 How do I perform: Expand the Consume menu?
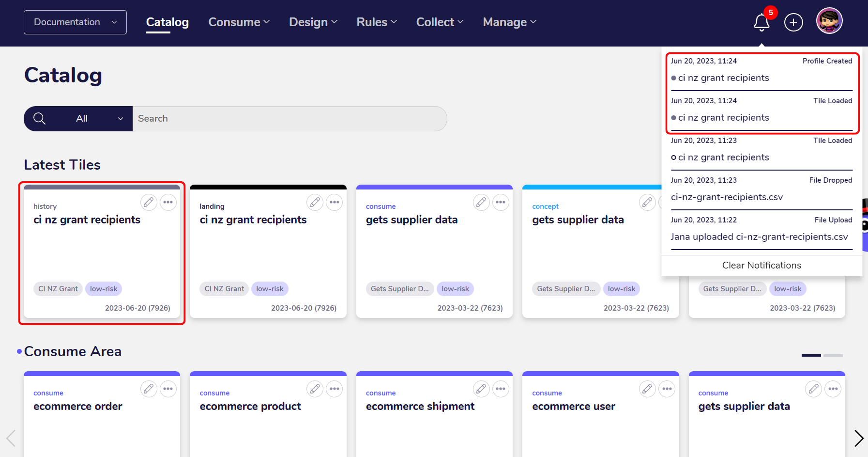point(239,22)
